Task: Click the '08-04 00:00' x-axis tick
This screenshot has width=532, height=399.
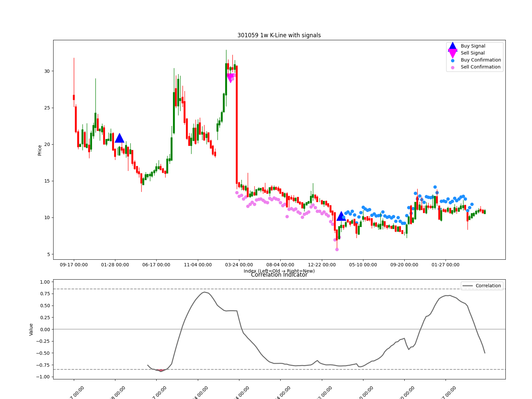Action: [x=280, y=265]
